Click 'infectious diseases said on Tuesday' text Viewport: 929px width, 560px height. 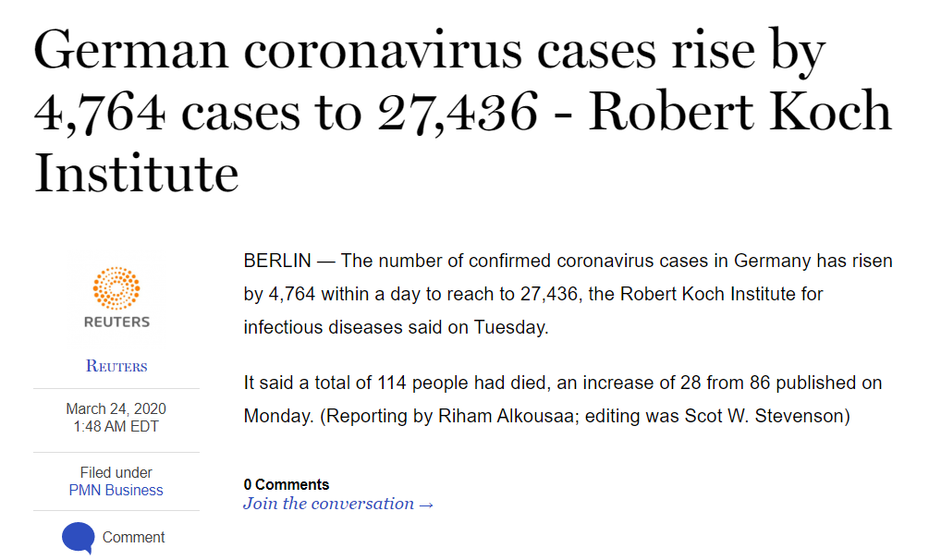(396, 327)
